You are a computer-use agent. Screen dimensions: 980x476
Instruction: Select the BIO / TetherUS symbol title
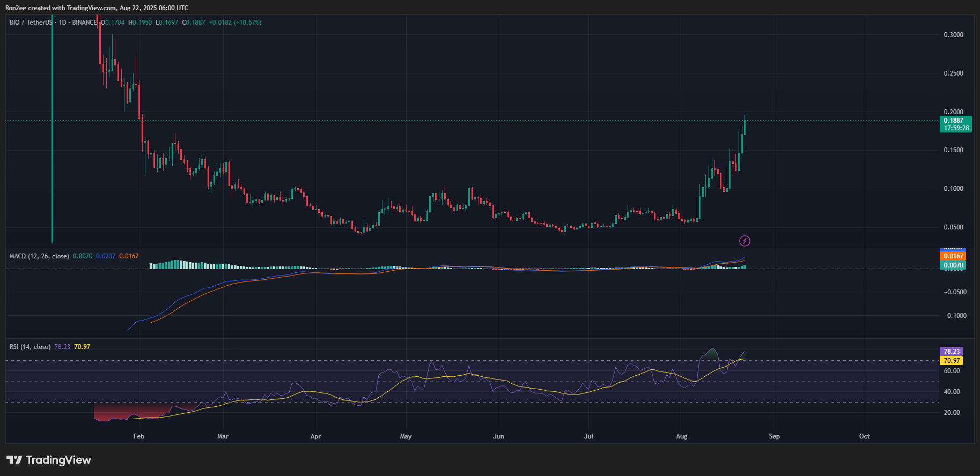point(31,23)
